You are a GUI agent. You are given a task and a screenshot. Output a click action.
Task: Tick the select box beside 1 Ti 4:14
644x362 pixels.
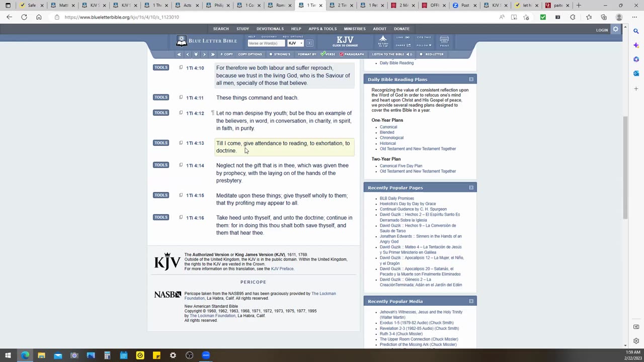pos(181,165)
